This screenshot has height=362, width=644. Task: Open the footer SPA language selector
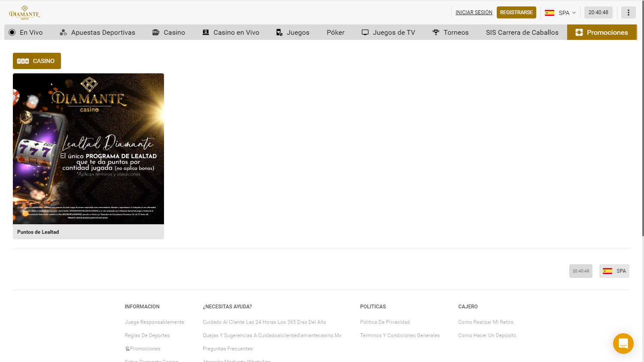pos(614,271)
